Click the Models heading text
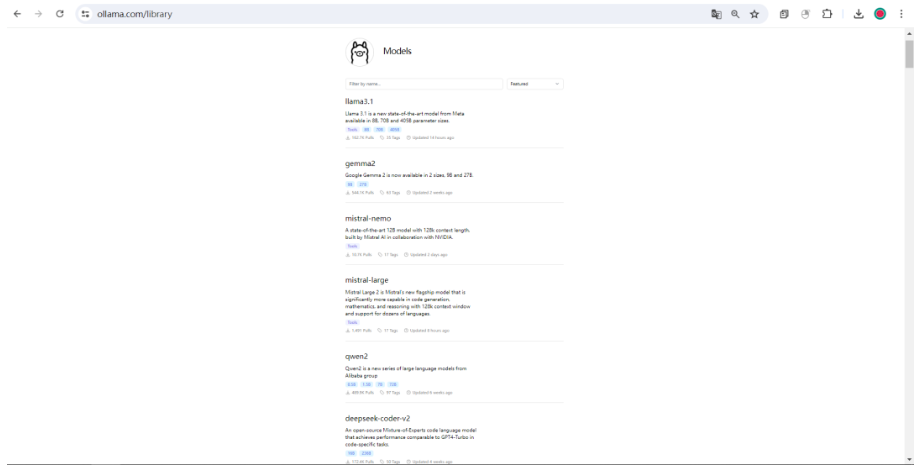Viewport: 921px width, 470px height. pos(397,51)
